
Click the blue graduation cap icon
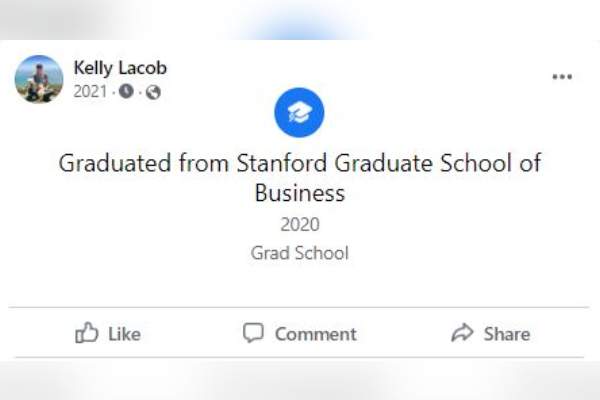click(299, 112)
